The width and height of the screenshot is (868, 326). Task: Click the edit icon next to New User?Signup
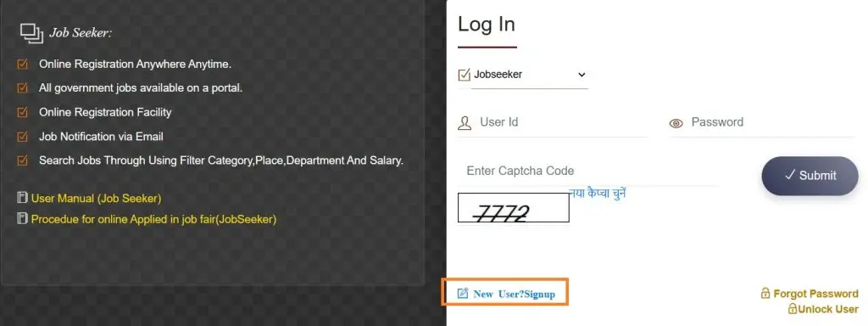463,294
